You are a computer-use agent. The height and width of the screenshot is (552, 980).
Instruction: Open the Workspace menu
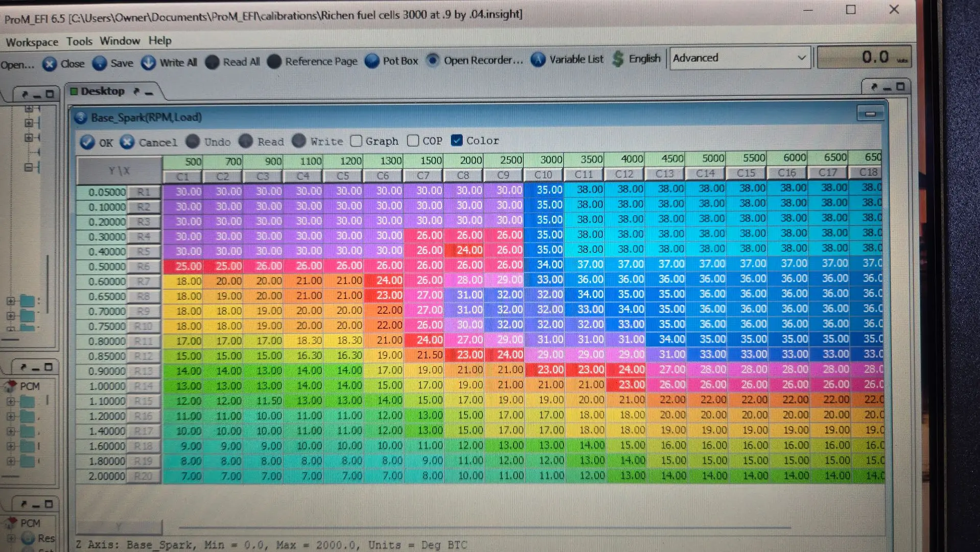32,42
